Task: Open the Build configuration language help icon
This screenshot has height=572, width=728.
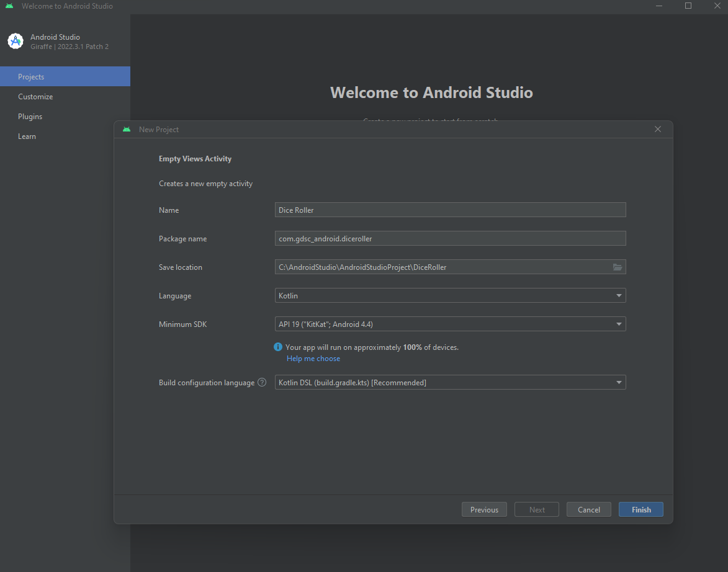Action: [262, 382]
